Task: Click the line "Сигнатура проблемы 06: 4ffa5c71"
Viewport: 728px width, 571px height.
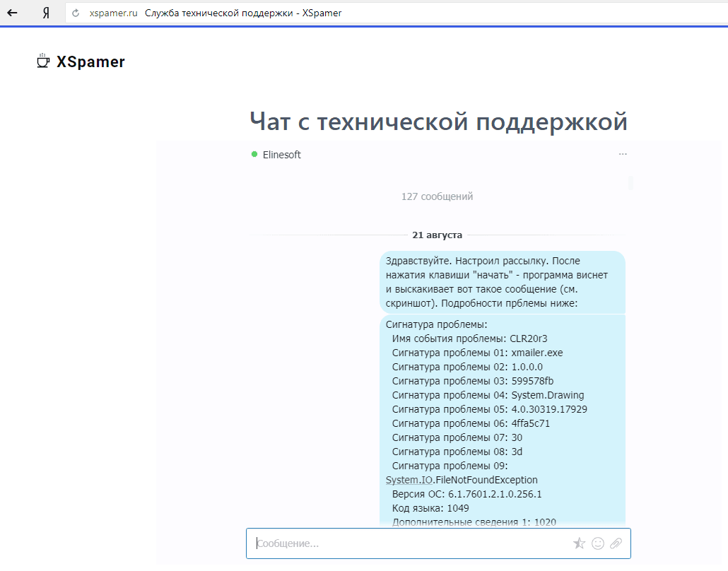Action: (x=471, y=423)
